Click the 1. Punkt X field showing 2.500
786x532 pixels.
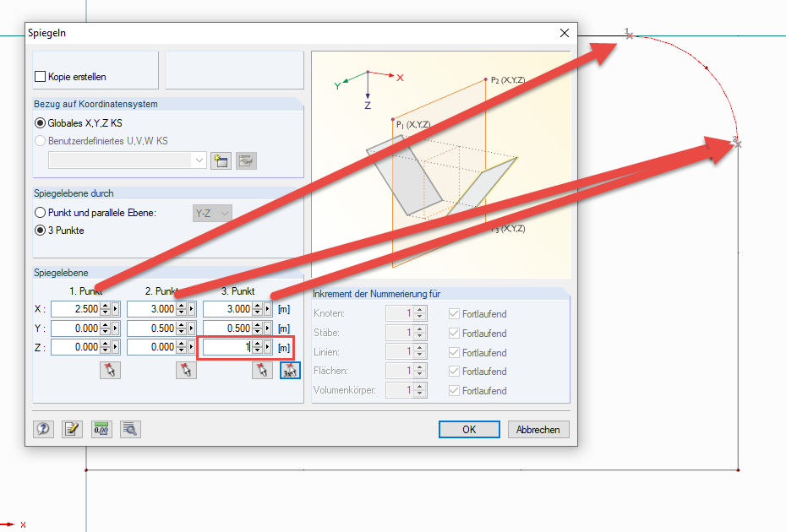coord(76,309)
